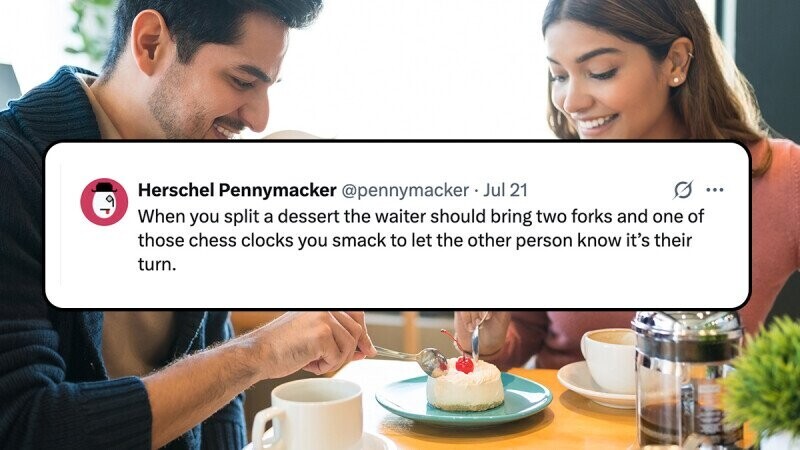Open the Grok slashed-circle icon on tweet

(683, 190)
